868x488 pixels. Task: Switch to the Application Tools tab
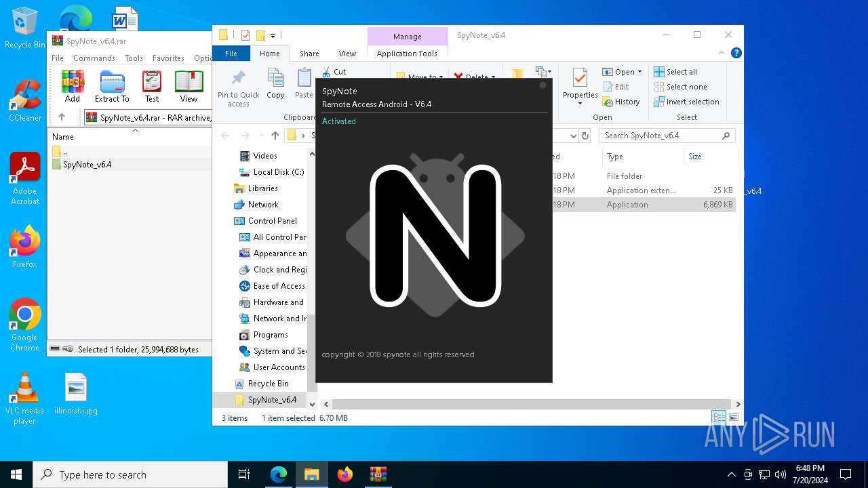click(x=407, y=54)
